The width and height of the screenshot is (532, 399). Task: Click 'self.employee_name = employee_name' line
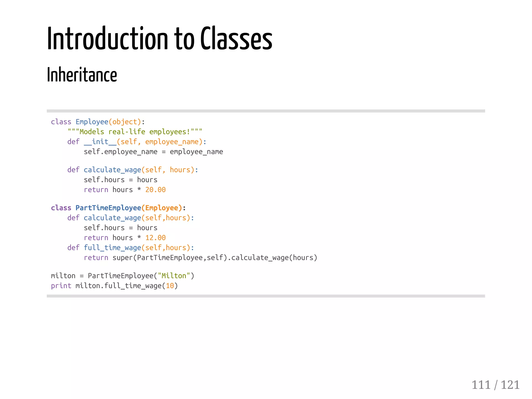(x=153, y=152)
